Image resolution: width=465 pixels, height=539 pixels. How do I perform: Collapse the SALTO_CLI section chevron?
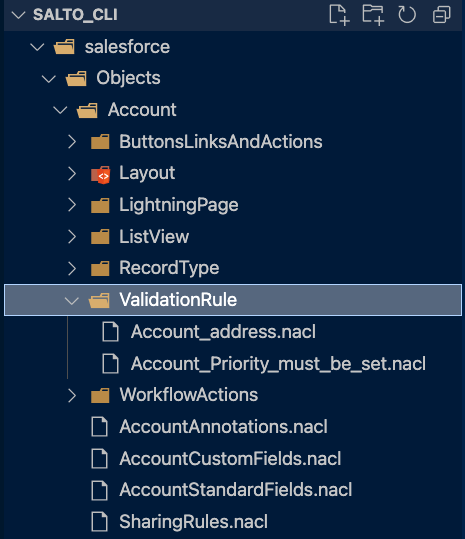[x=18, y=15]
